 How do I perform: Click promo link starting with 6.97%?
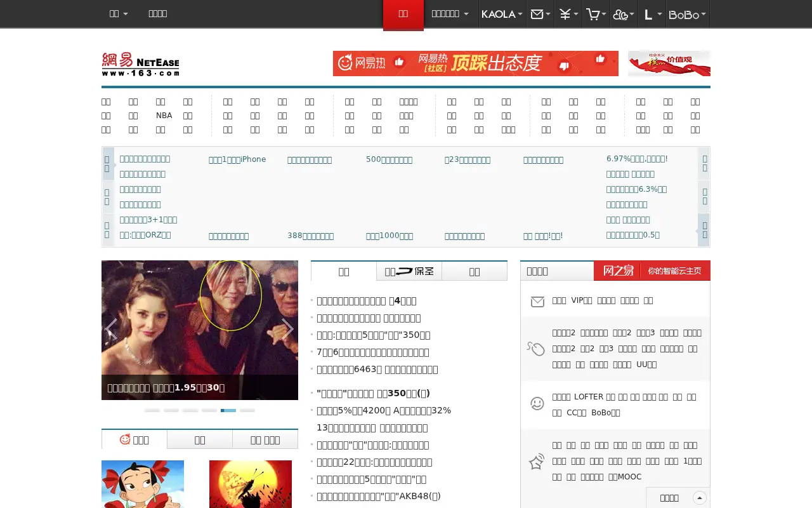[637, 159]
